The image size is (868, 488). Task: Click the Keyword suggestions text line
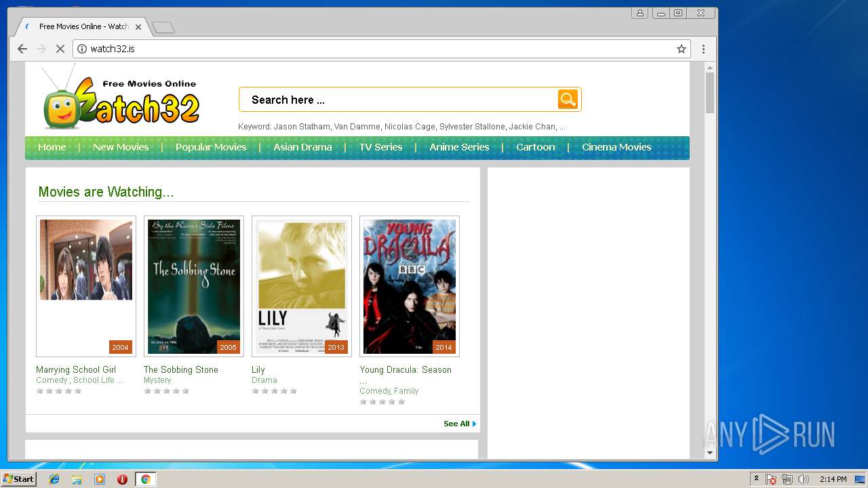401,127
